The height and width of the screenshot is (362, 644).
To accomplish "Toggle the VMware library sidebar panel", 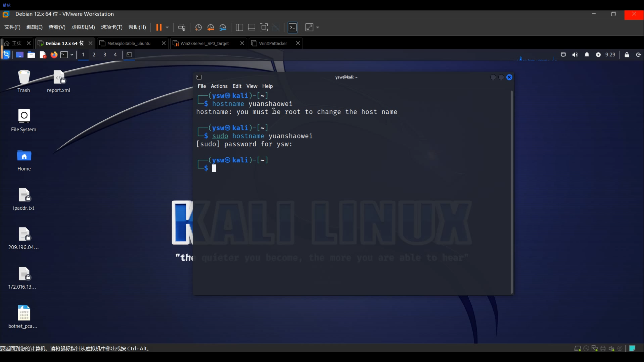I will pyautogui.click(x=239, y=27).
